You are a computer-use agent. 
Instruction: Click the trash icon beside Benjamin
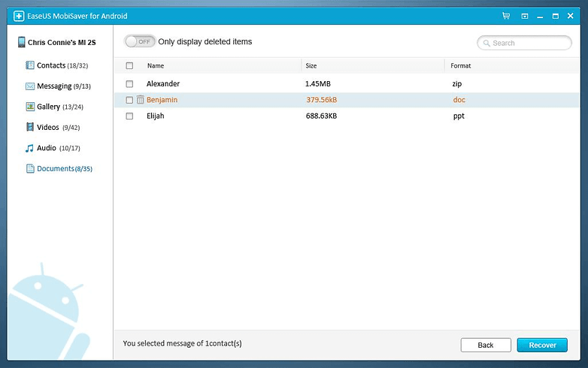point(140,100)
